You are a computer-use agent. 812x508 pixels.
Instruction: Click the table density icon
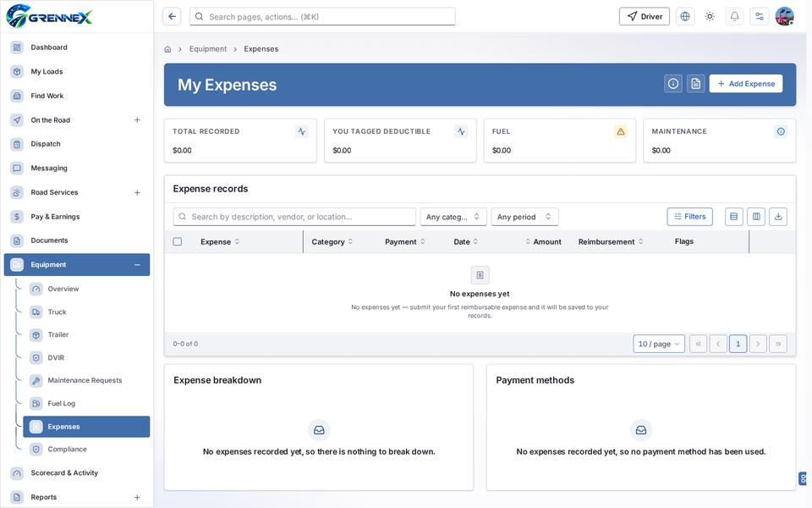(x=733, y=217)
